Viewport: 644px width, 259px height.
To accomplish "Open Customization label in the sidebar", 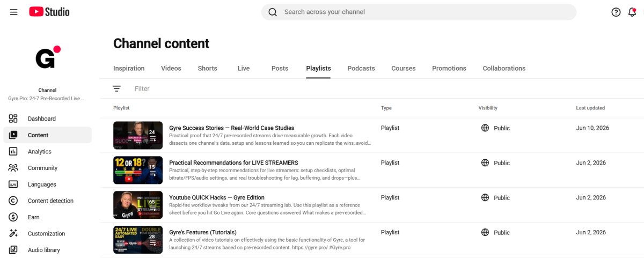I will click(x=47, y=234).
